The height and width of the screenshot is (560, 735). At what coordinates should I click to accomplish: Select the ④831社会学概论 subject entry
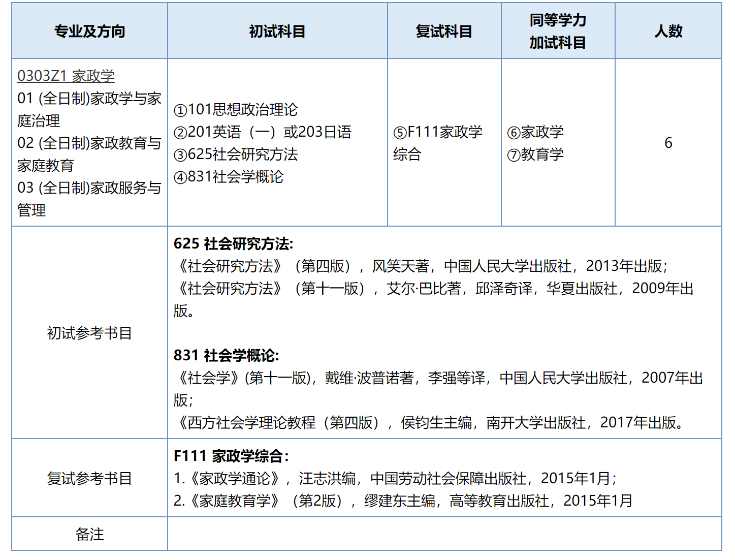[229, 176]
